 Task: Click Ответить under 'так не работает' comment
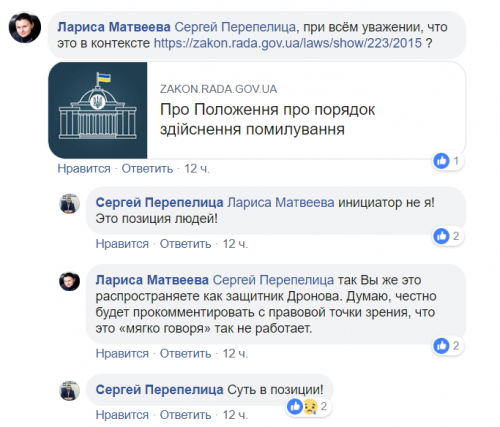(x=185, y=353)
